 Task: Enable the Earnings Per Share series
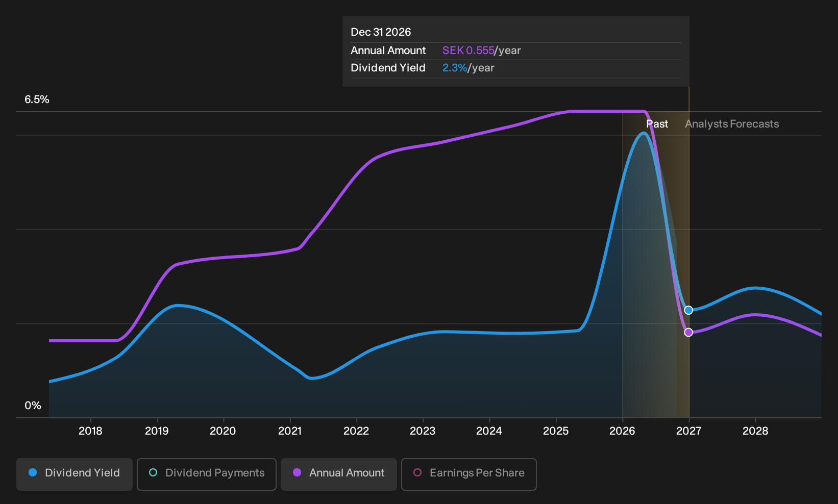[469, 474]
